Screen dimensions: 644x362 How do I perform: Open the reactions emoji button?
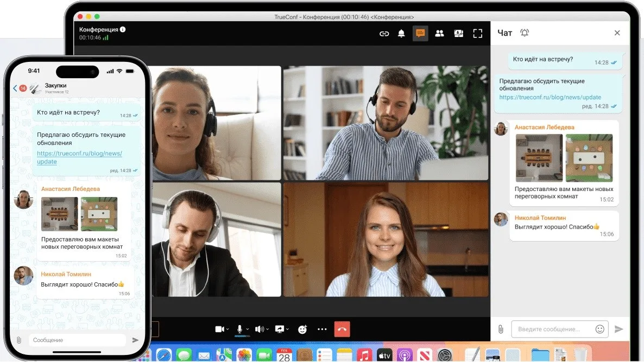(302, 329)
